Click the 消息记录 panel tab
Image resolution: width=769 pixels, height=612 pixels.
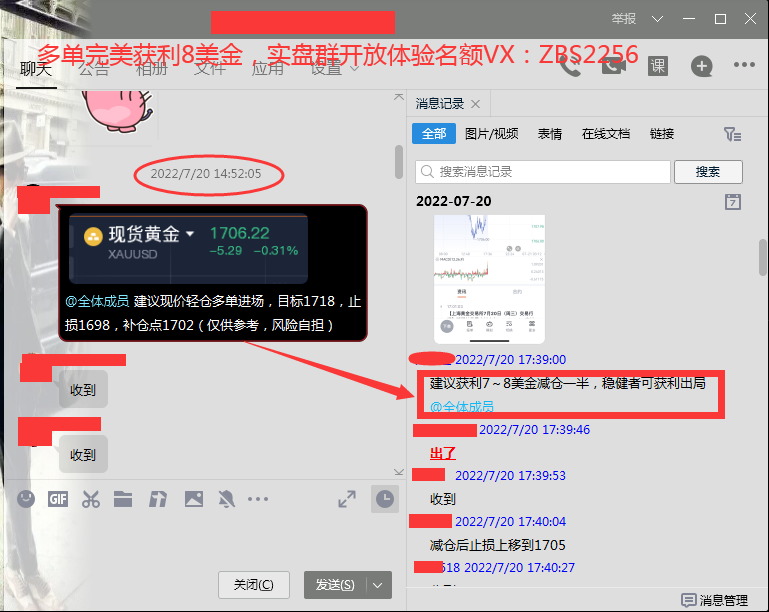pyautogui.click(x=439, y=104)
